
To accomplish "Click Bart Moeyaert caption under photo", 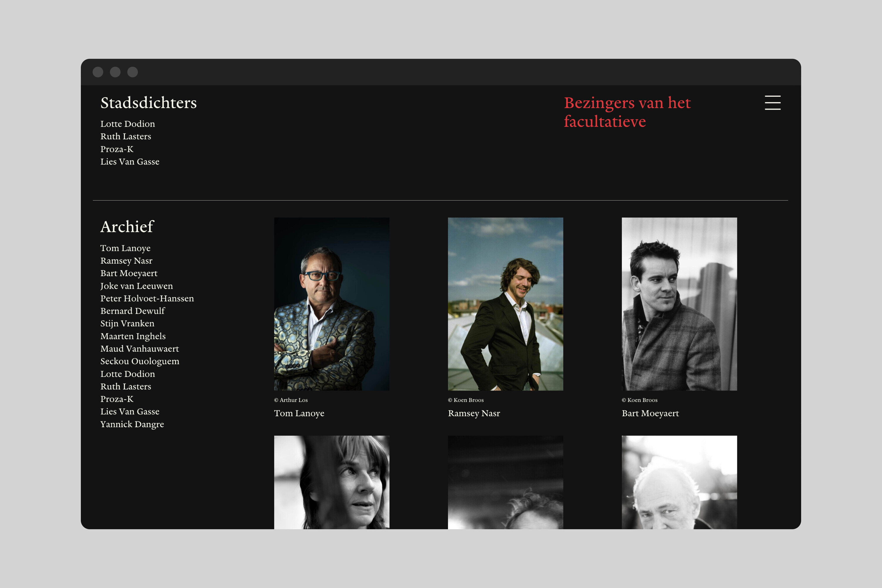I will pyautogui.click(x=650, y=413).
